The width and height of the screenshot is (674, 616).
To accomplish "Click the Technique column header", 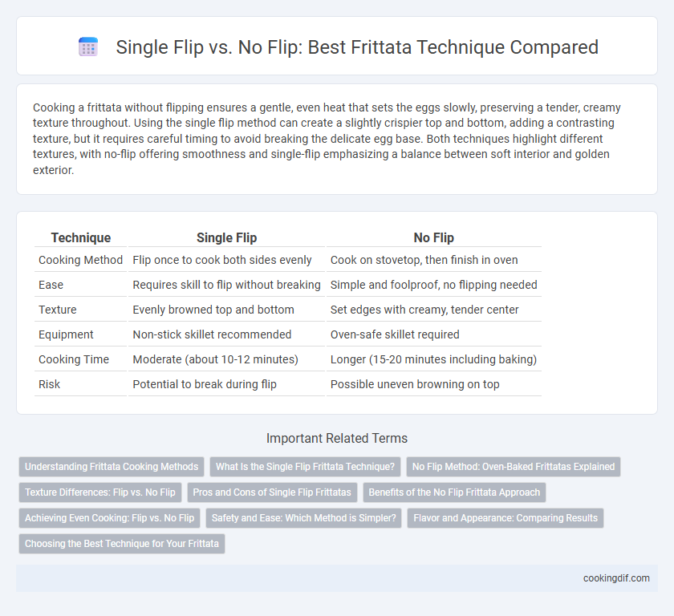I will click(81, 237).
